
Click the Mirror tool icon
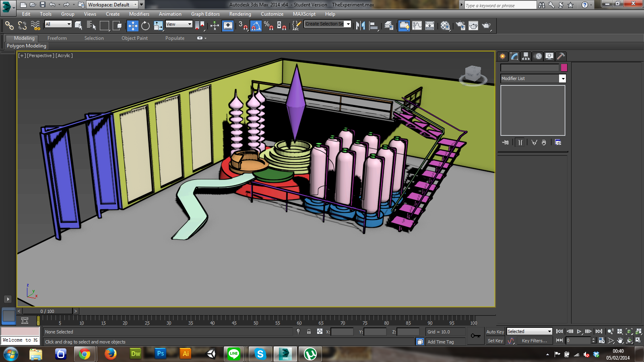(361, 26)
